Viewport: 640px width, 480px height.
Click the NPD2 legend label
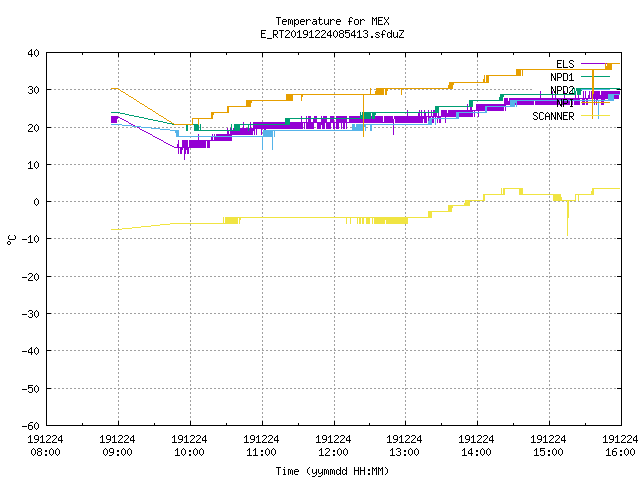coord(562,90)
